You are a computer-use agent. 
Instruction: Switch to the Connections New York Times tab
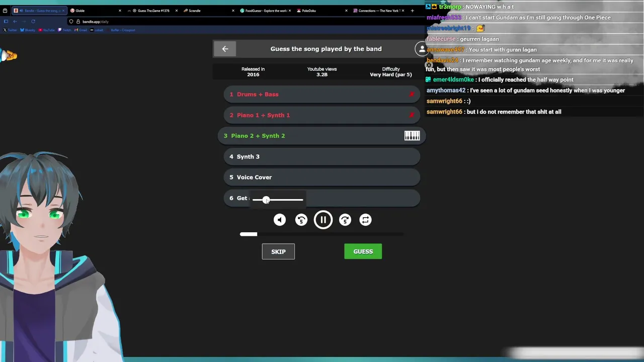coord(379,11)
